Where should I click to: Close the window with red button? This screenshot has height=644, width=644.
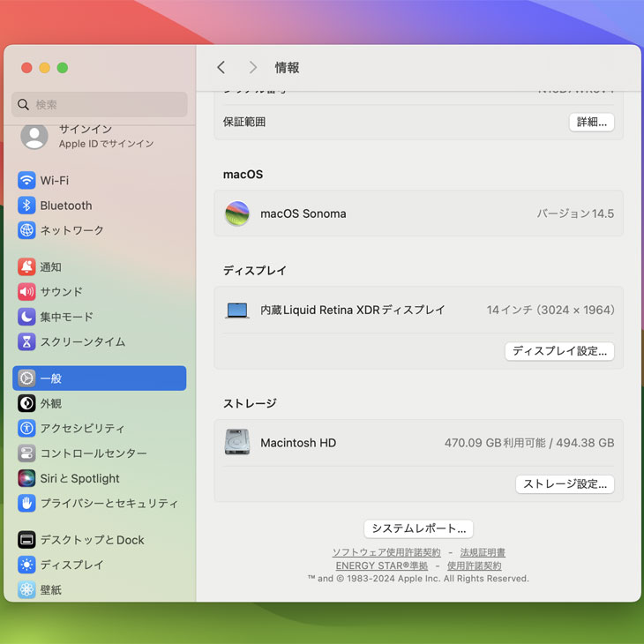[26, 68]
